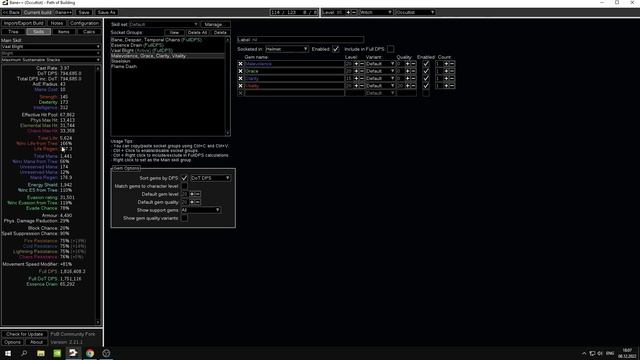Disable the Grace gem enabled checkbox

[x=426, y=71]
